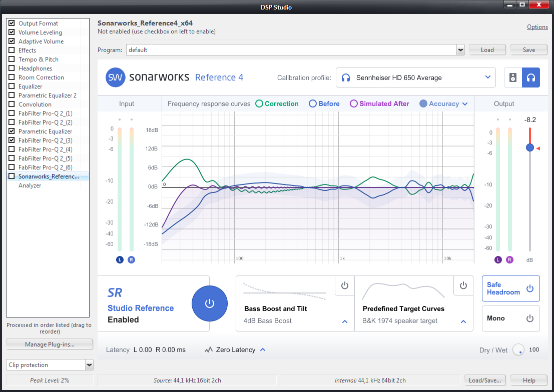Image resolution: width=554 pixels, height=392 pixels.
Task: Open the Calibration profile dropdown
Action: 416,77
